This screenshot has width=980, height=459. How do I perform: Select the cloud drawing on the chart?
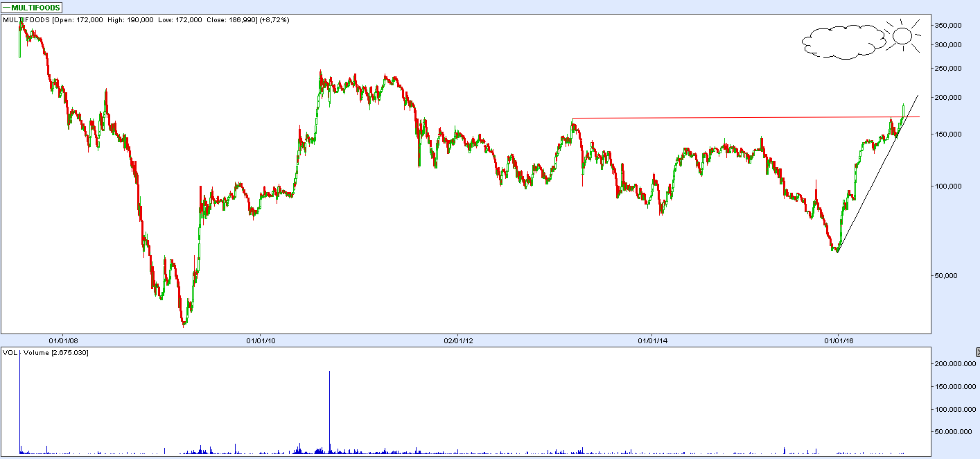[x=843, y=42]
